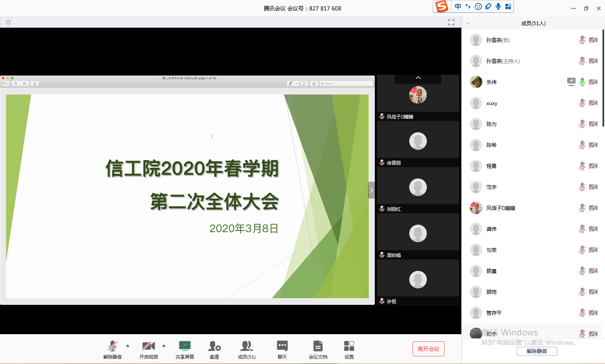Screen dimensions: 605x364
Task: Open the settings icon in toolbar
Action: coord(349,346)
